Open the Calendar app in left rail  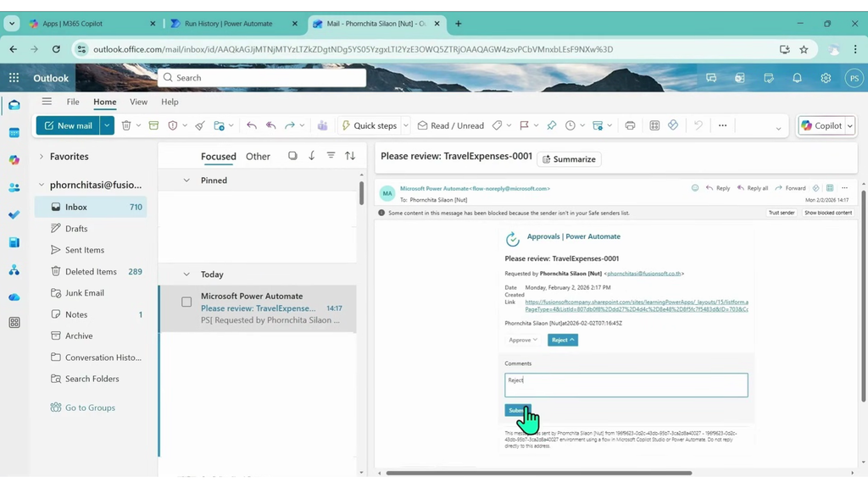14,133
